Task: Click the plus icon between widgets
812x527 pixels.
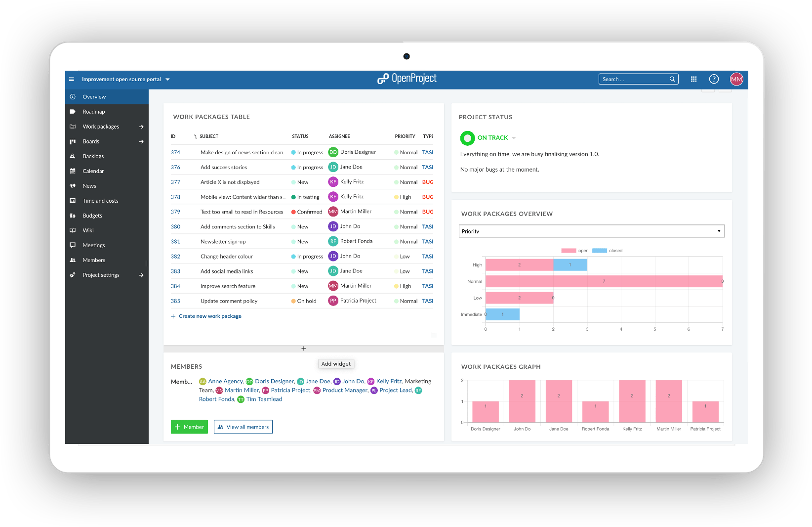Action: pos(304,349)
